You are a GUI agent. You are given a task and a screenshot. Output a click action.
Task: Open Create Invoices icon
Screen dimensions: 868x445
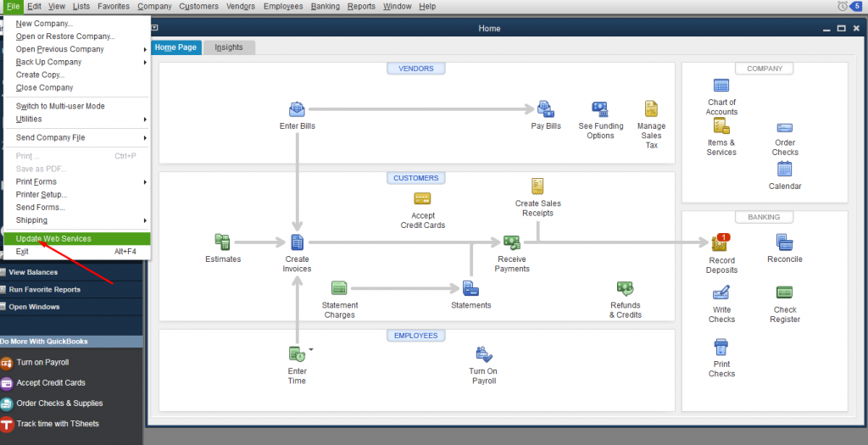pos(297,242)
